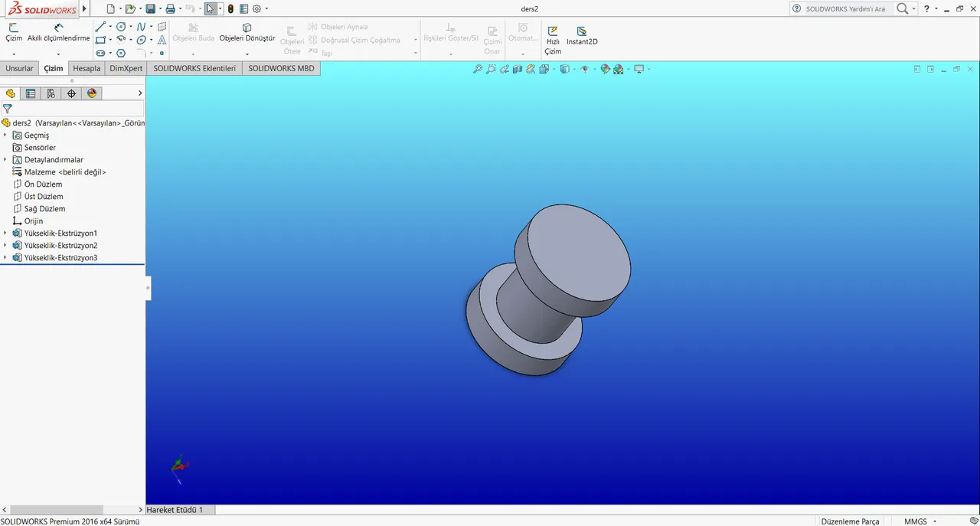Viewport: 980px width, 526px height.
Task: Select the Polygon sketch tool
Action: [121, 53]
